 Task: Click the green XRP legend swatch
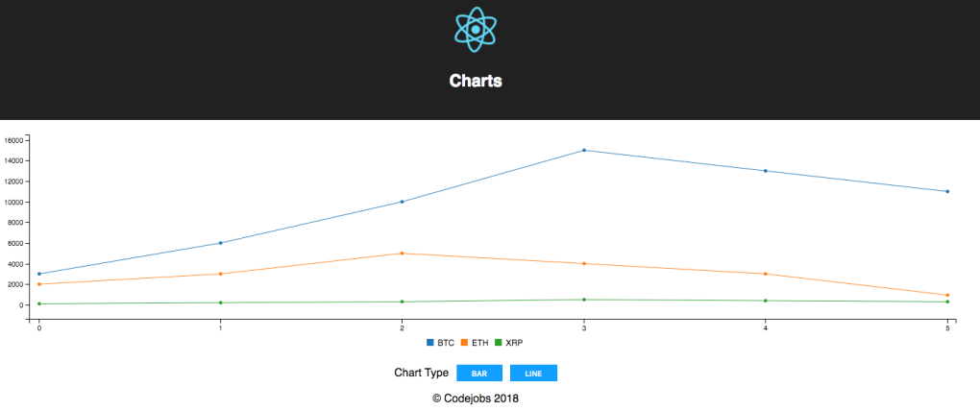498,343
